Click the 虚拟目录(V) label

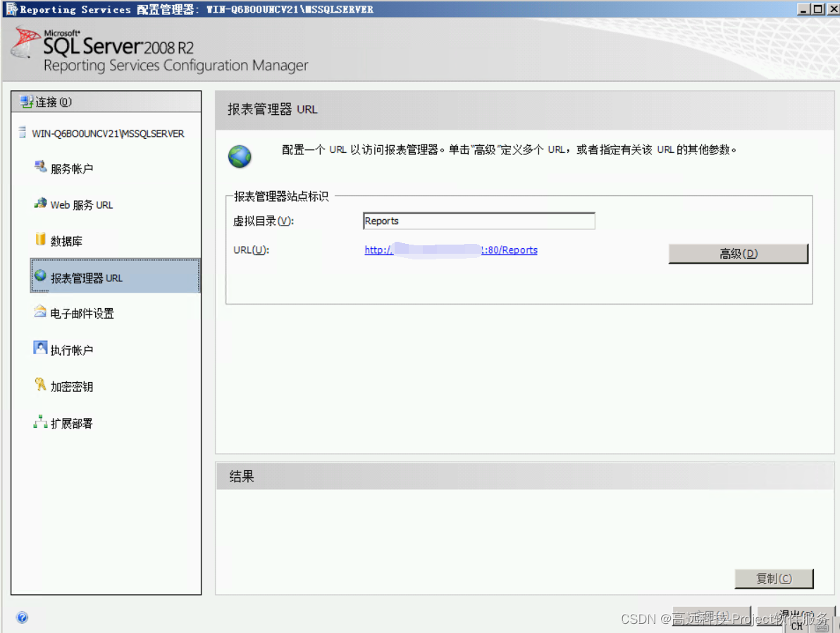pyautogui.click(x=264, y=221)
